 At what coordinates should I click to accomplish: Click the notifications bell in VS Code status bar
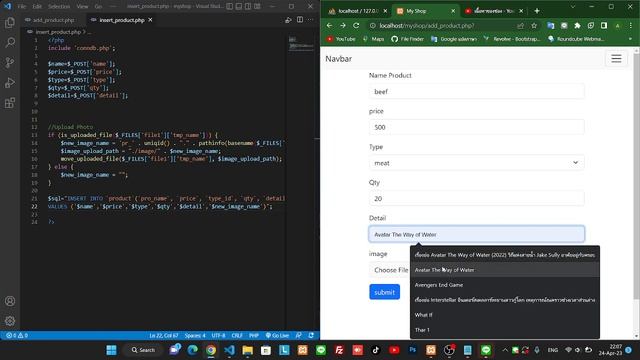311,336
